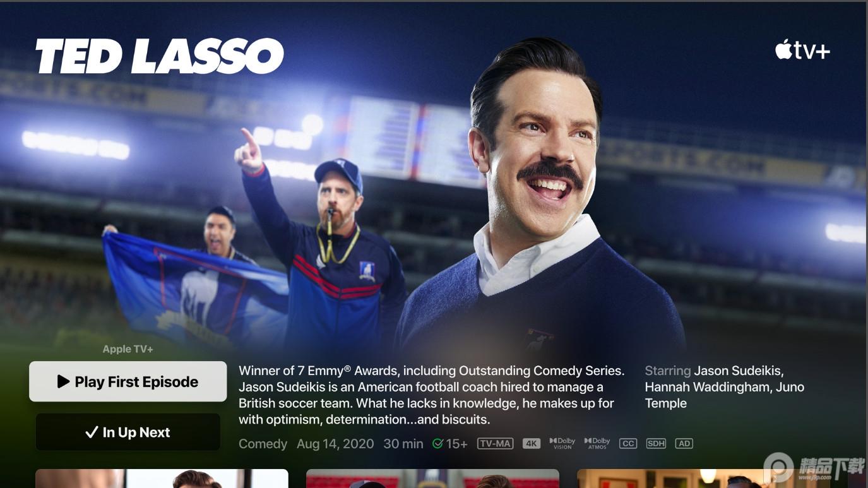
Task: Click the Apple TV+ logo
Action: coord(802,50)
